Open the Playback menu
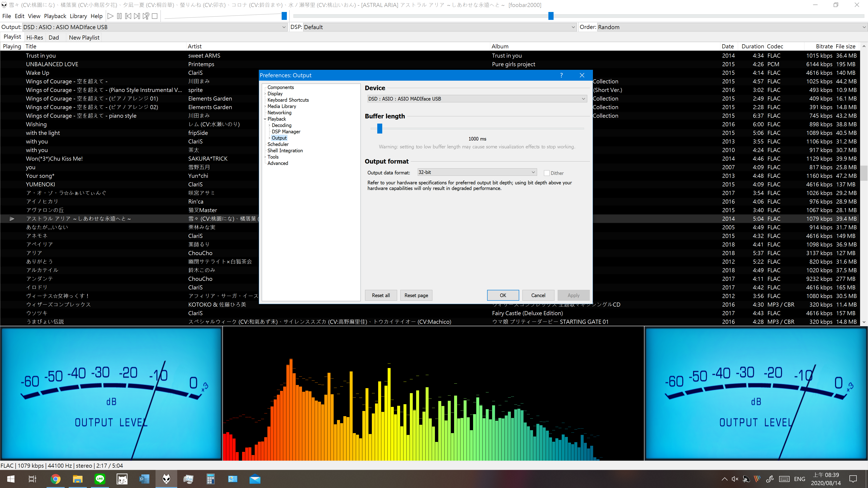 coord(55,16)
